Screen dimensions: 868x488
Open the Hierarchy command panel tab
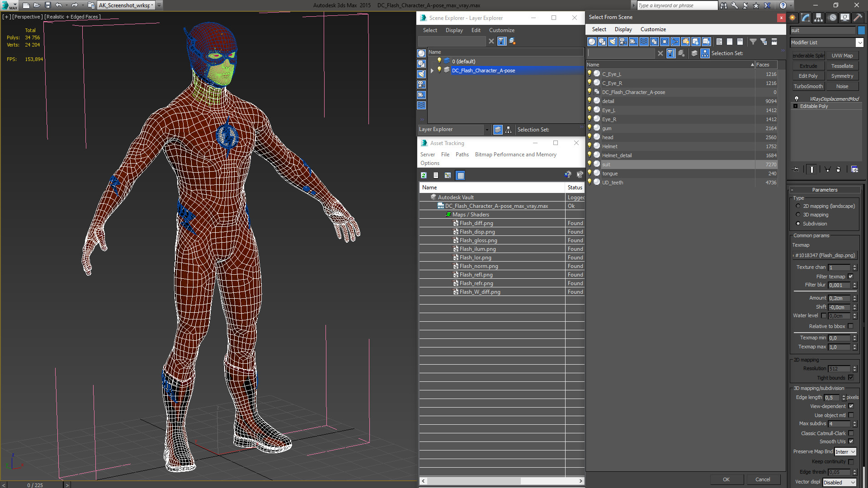[x=819, y=18]
